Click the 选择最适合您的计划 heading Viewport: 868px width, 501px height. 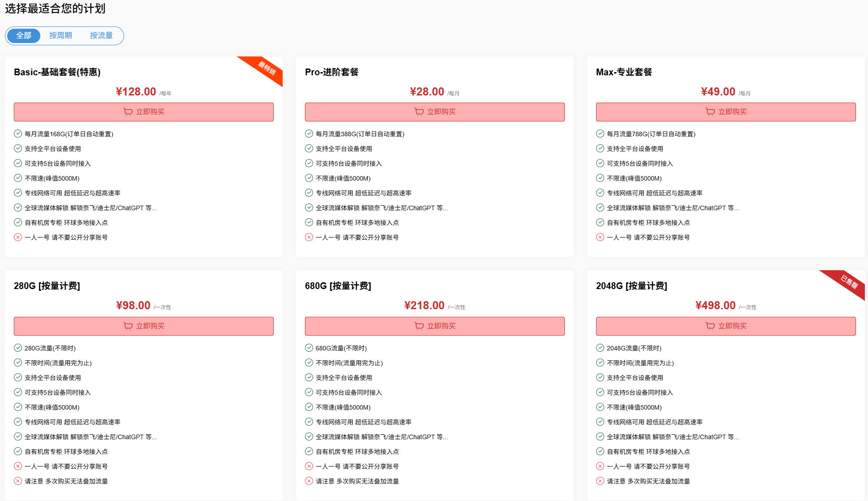point(55,9)
